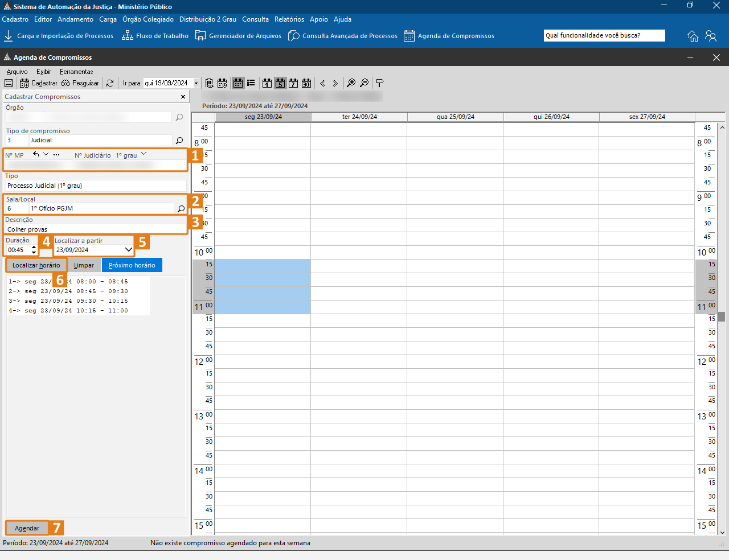Open the Exibir menu

(x=43, y=72)
